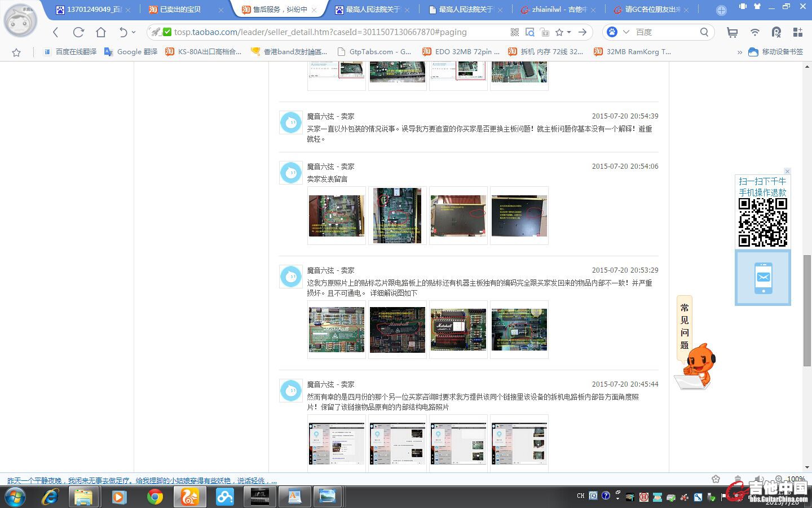Open the shopping cart toolbar icon
Image resolution: width=812 pixels, height=508 pixels.
click(732, 32)
